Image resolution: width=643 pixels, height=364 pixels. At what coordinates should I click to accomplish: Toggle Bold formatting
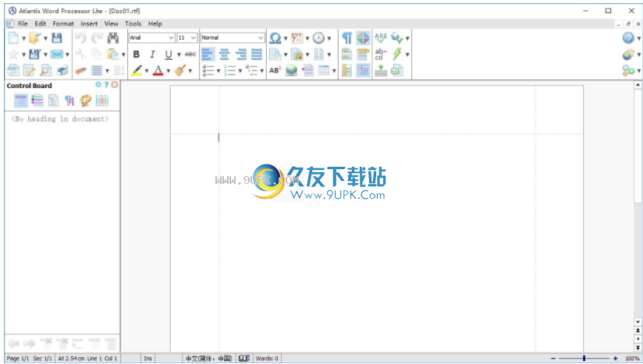[x=136, y=54]
